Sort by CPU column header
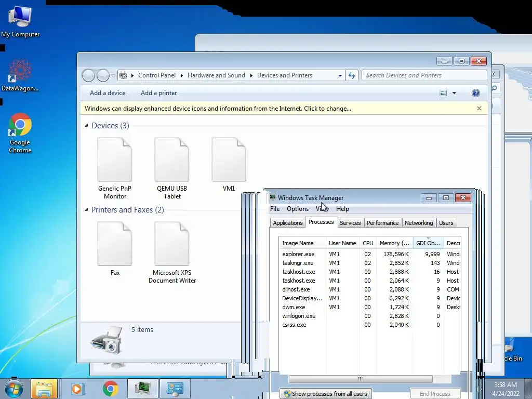532x399 pixels. [x=368, y=243]
